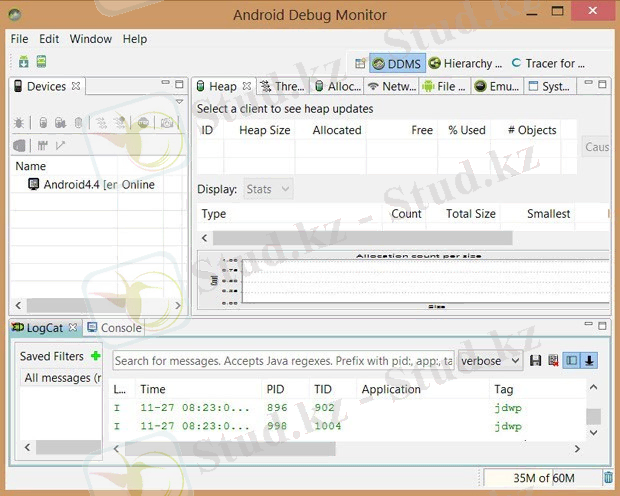Open the Devices view menu arrow
Viewport: 620px width, 496px height.
[x=179, y=102]
